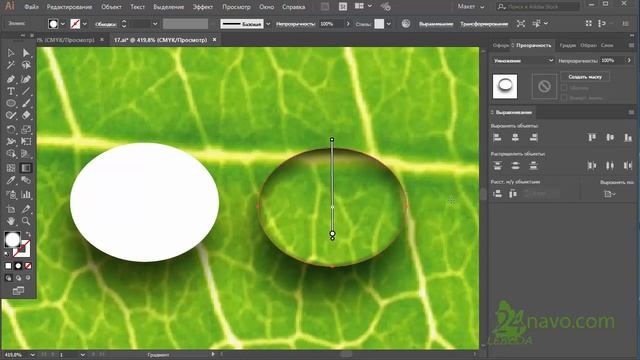Open the Справка menu

293,7
